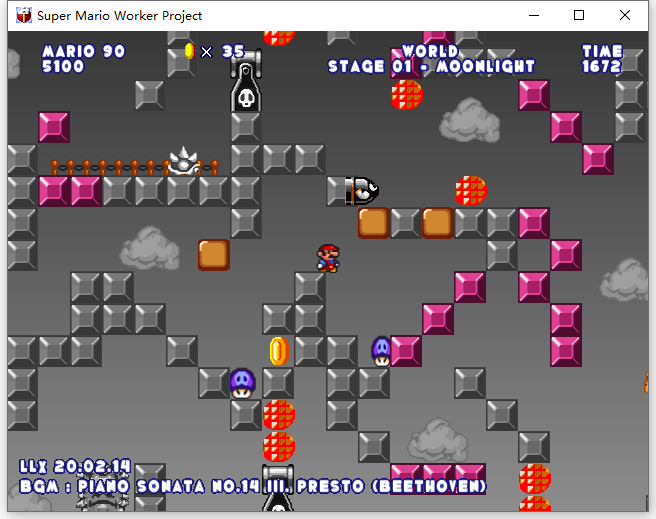Click the white spiny shell on the bridge
The width and height of the screenshot is (656, 519).
click(x=183, y=161)
